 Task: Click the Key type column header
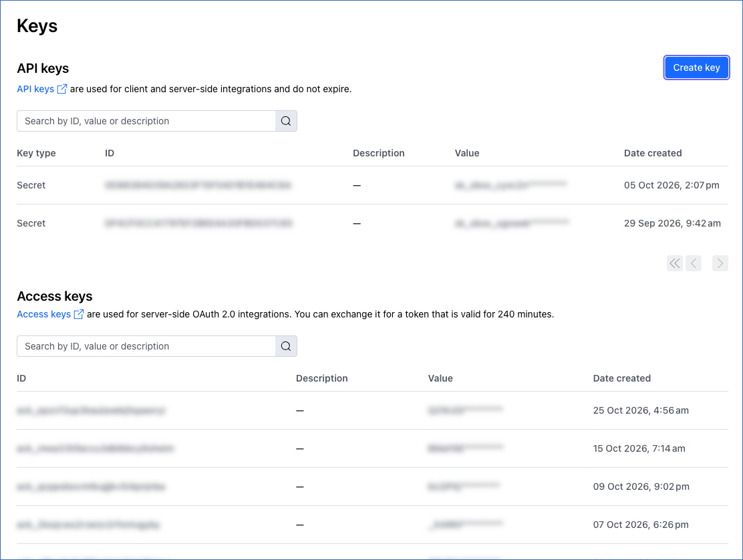tap(37, 153)
